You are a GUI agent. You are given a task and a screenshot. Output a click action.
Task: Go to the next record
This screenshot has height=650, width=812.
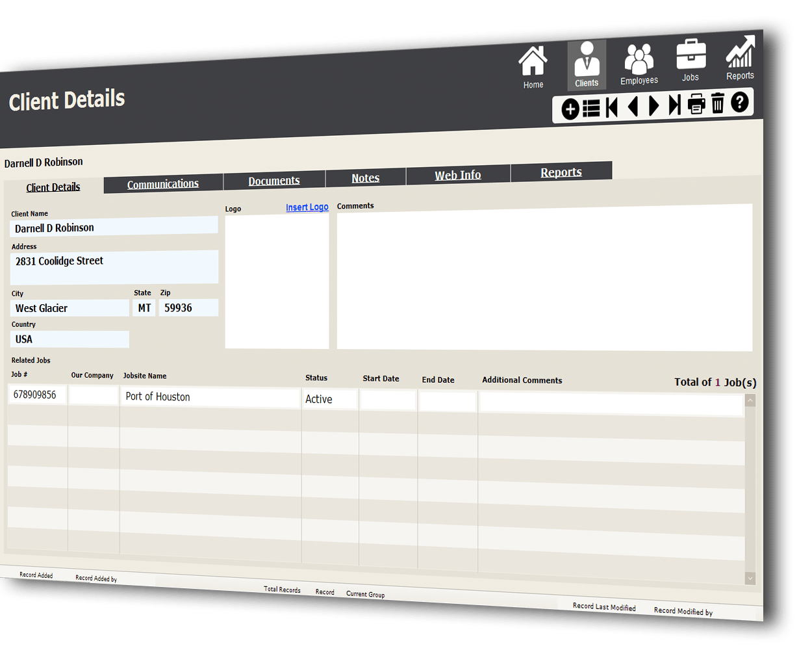653,105
